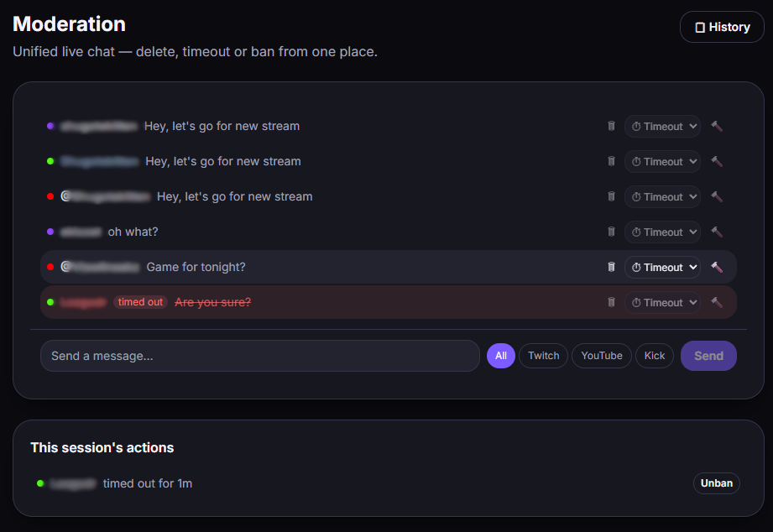The image size is (773, 532).
Task: Open Timeout dropdown on 'oh what?' row
Action: pyautogui.click(x=662, y=232)
